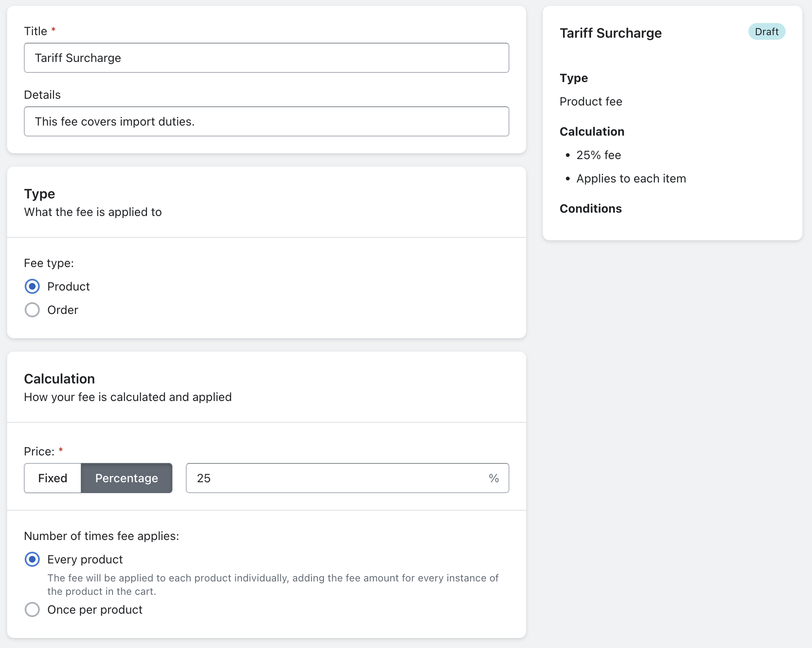
Task: Click the price percentage input field
Action: [x=335, y=478]
